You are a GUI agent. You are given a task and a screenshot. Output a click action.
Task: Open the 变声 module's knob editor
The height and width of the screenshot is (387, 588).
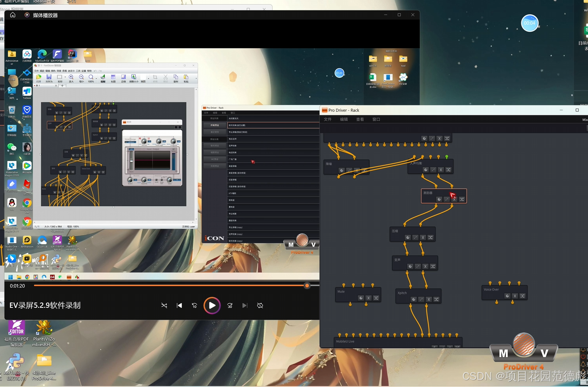coord(410,266)
